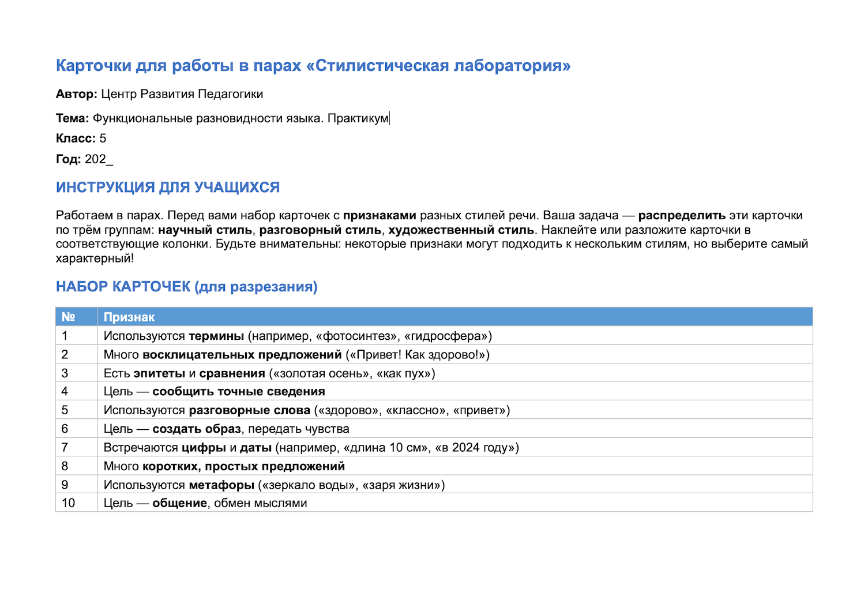
Task: Click the «Автор:» label
Action: click(x=77, y=94)
